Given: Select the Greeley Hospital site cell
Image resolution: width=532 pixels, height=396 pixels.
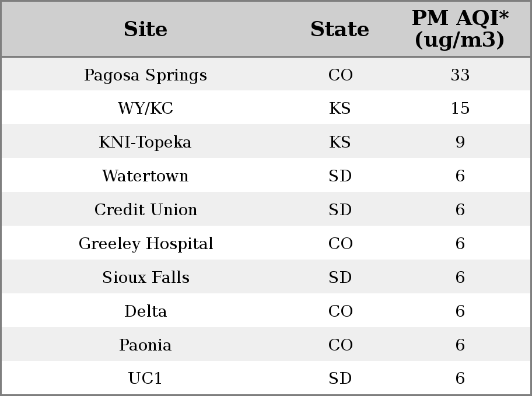Looking at the screenshot, I should (146, 243).
